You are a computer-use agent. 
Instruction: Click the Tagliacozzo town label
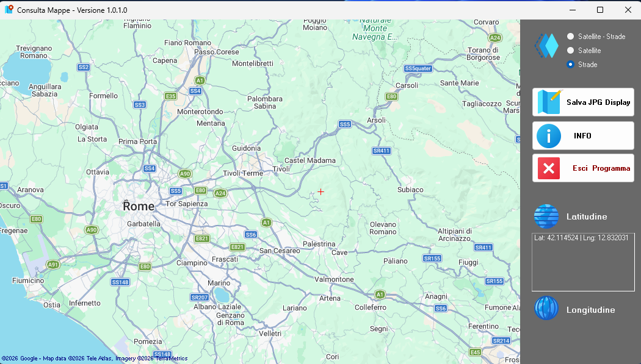[x=482, y=104]
